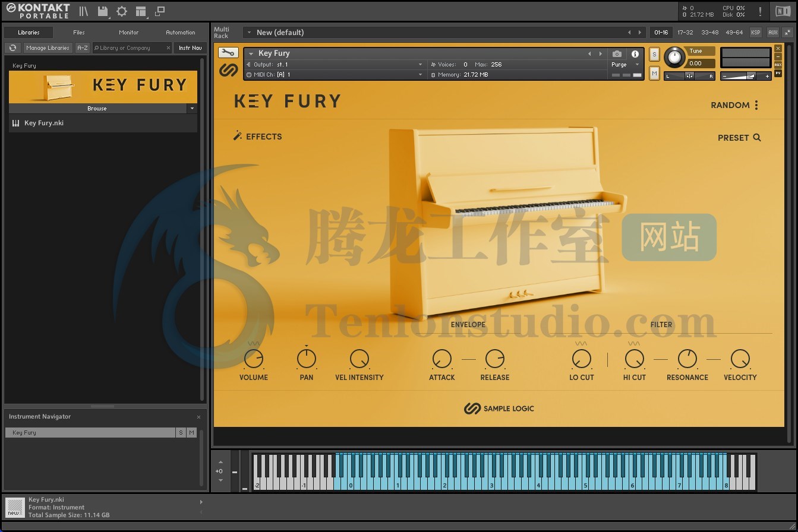Viewport: 798px width, 532px height.
Task: Go to previous instrument with the left arrow in the Key Fury header
Action: pyautogui.click(x=589, y=53)
